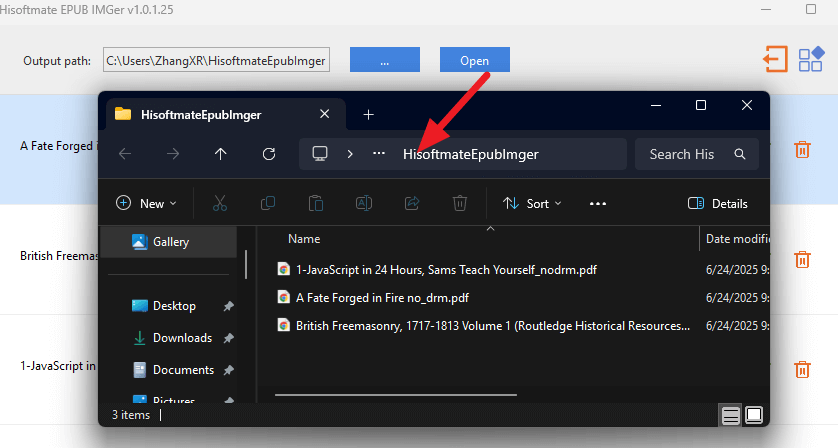Image resolution: width=838 pixels, height=448 pixels.
Task: Delete the 1-JavaScript row via trash icon
Action: (x=802, y=369)
